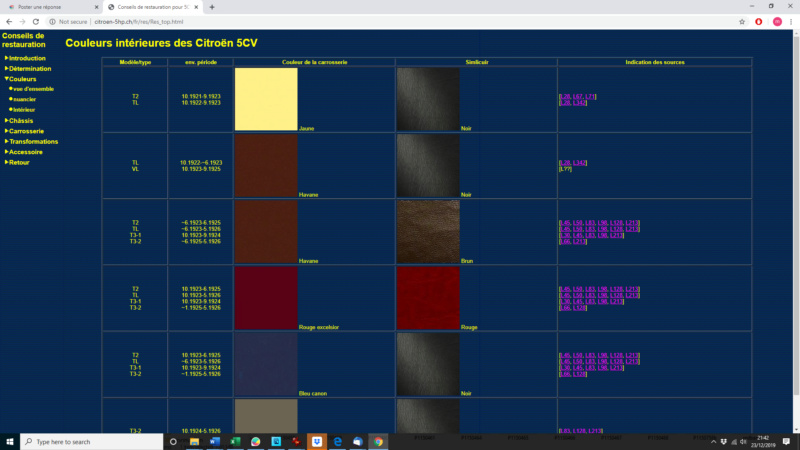Open the first L128 link in the Havane/Brun row
The width and height of the screenshot is (800, 450).
(616, 223)
